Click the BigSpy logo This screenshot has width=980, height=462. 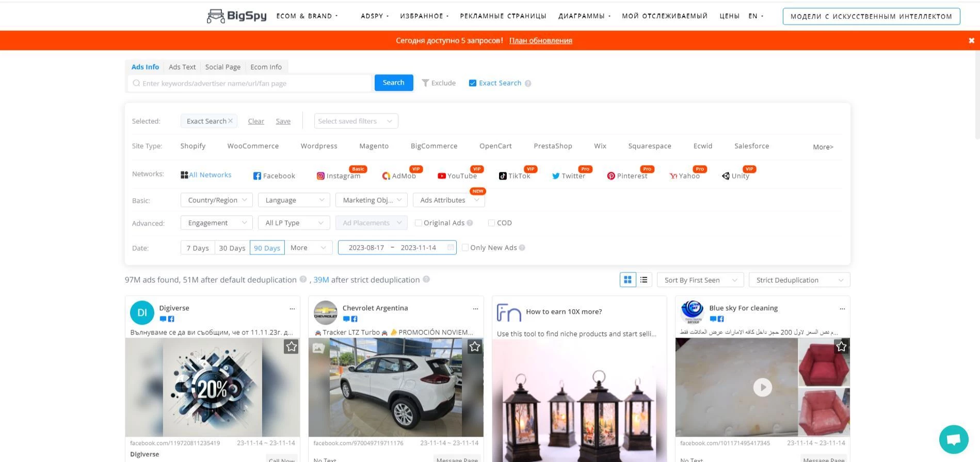237,16
